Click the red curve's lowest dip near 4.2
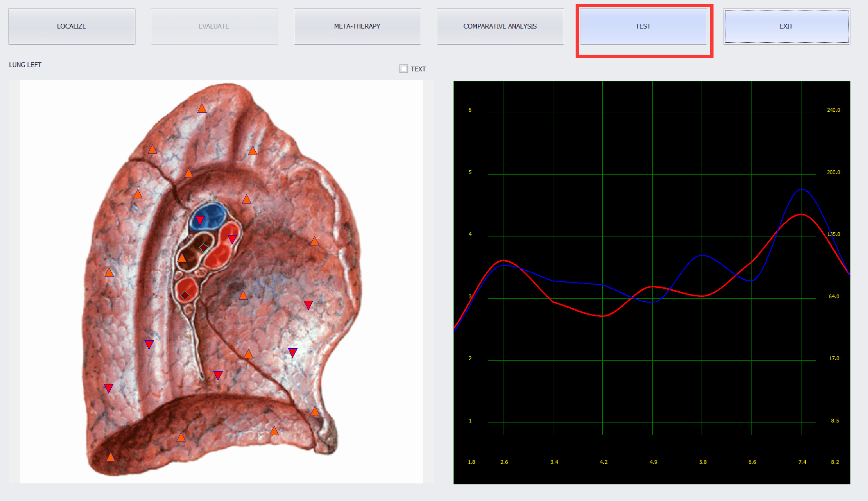The image size is (868, 501). tap(603, 316)
